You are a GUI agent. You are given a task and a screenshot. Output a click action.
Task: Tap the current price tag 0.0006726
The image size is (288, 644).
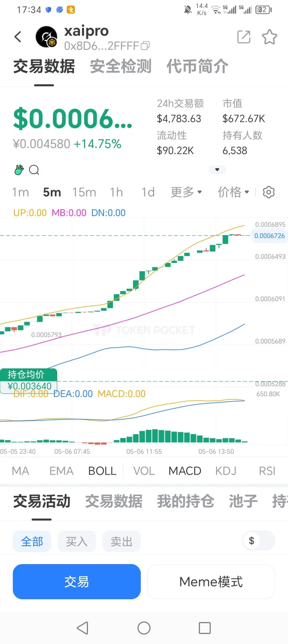(x=269, y=236)
